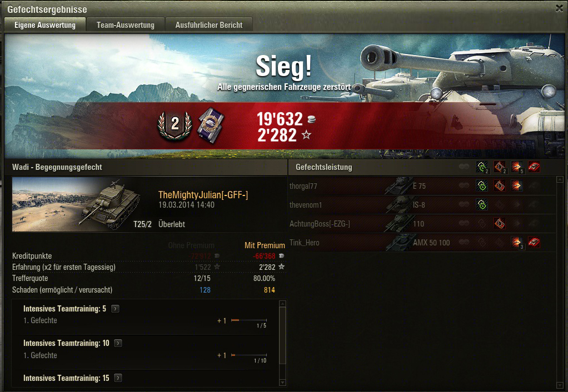Screen dimensions: 568x392
Task: Click the kill icon in the Tink_Hero row
Action: tap(534, 242)
